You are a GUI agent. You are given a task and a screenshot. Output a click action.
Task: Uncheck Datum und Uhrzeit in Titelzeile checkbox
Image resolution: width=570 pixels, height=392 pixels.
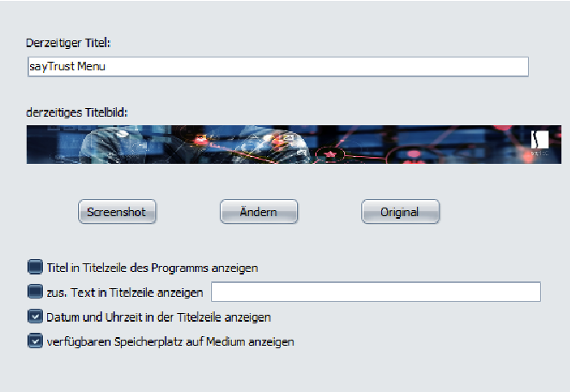35,317
